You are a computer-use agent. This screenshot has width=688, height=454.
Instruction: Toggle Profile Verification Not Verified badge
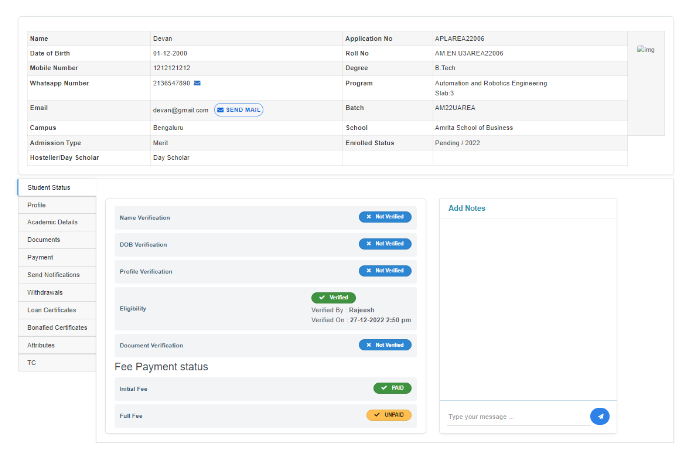pos(385,271)
